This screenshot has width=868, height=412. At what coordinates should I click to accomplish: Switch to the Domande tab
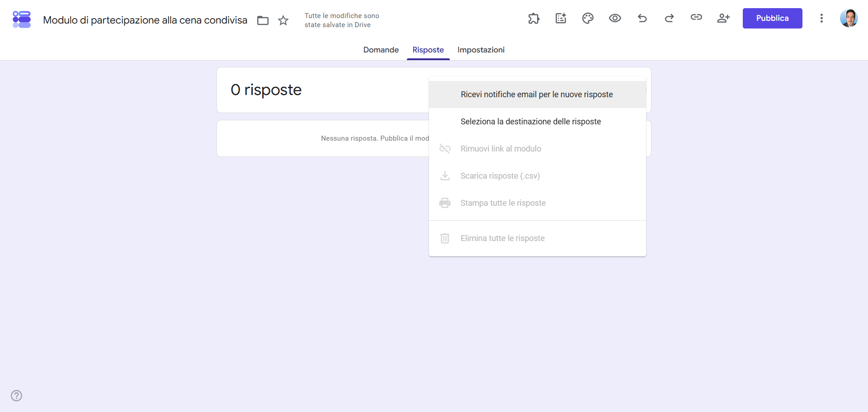click(381, 50)
